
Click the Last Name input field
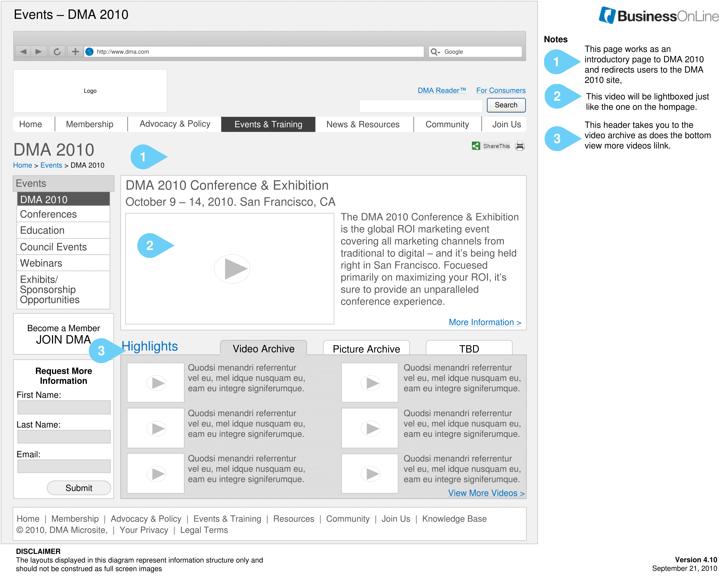click(64, 437)
